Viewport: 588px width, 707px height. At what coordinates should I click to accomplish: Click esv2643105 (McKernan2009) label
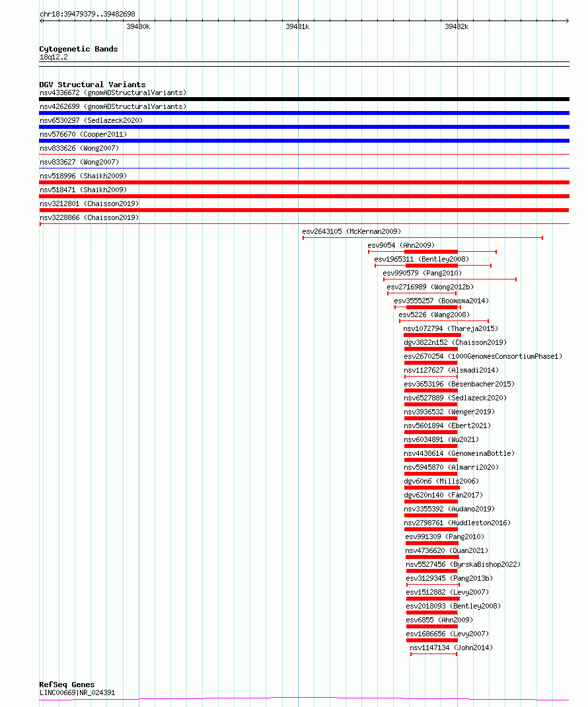(x=351, y=232)
